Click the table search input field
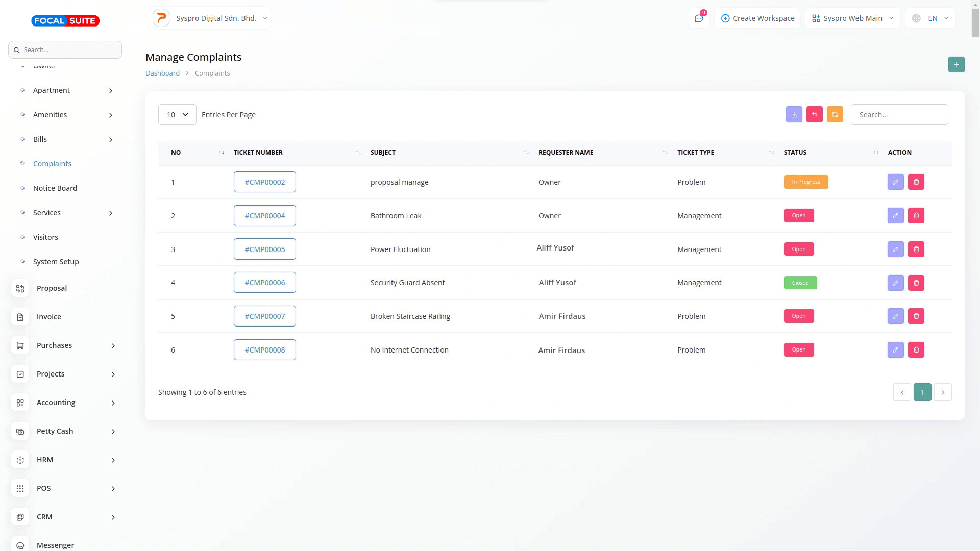Image resolution: width=980 pixels, height=551 pixels. (x=899, y=115)
